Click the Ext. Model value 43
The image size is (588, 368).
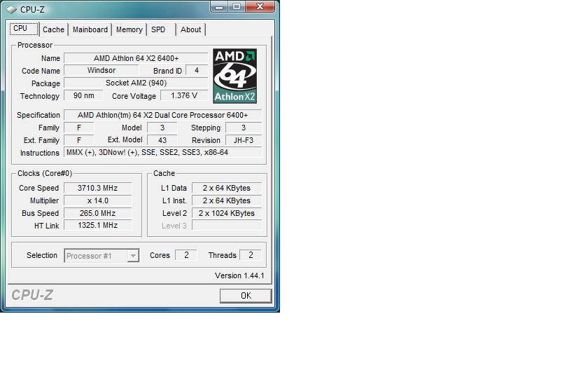pos(162,140)
